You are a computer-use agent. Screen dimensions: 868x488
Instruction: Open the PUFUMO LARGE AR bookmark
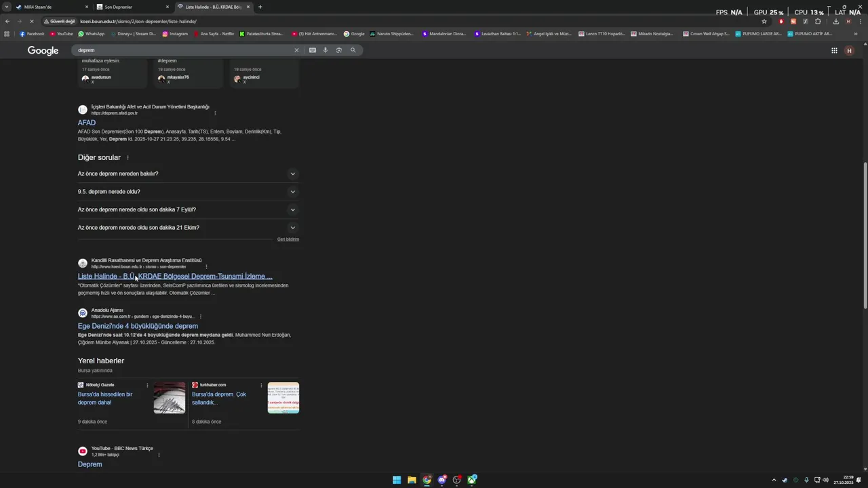pyautogui.click(x=759, y=33)
